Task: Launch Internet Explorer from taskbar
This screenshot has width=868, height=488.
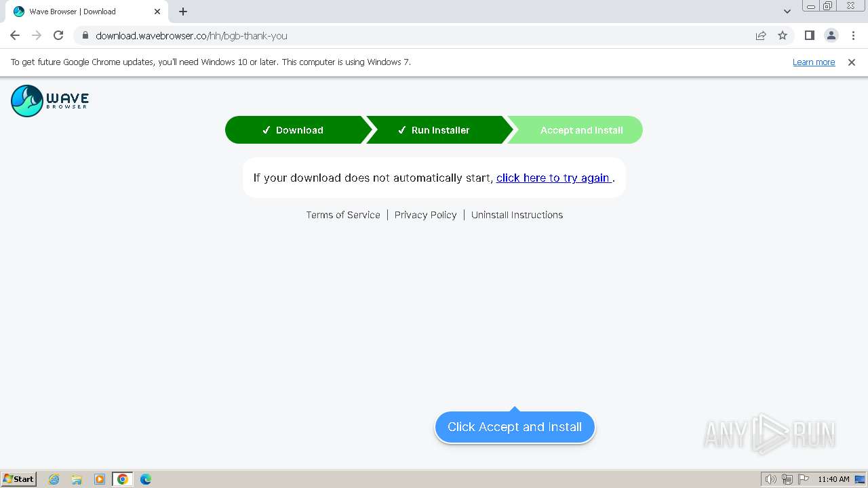Action: (54, 479)
